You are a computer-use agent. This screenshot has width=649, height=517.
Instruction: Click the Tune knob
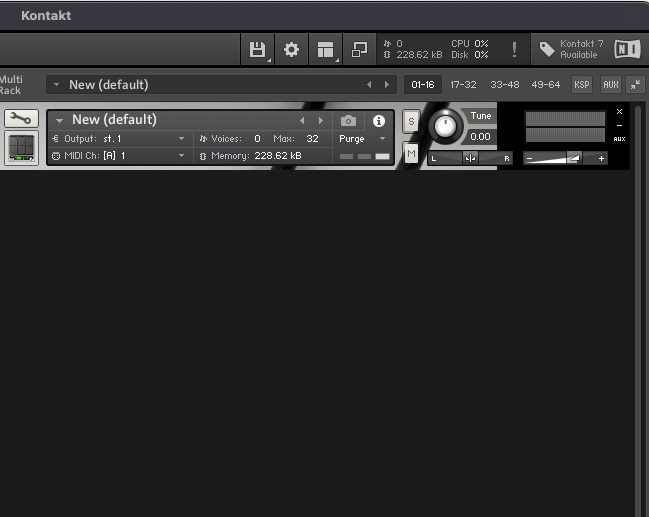click(445, 126)
